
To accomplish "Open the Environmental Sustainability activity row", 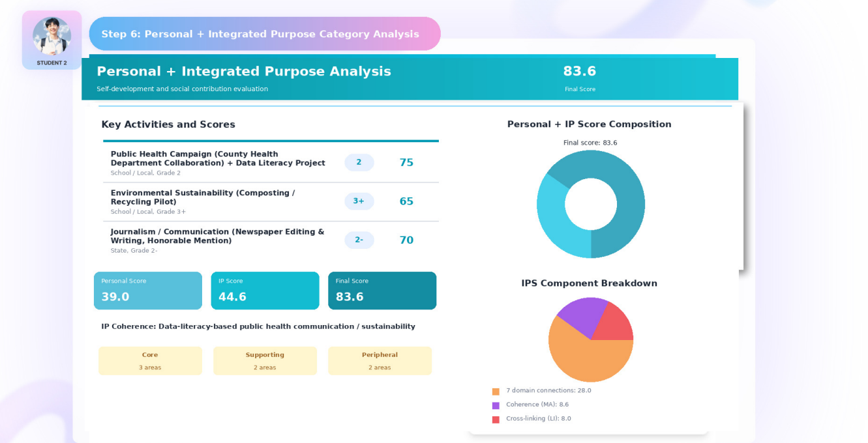I will (x=271, y=202).
